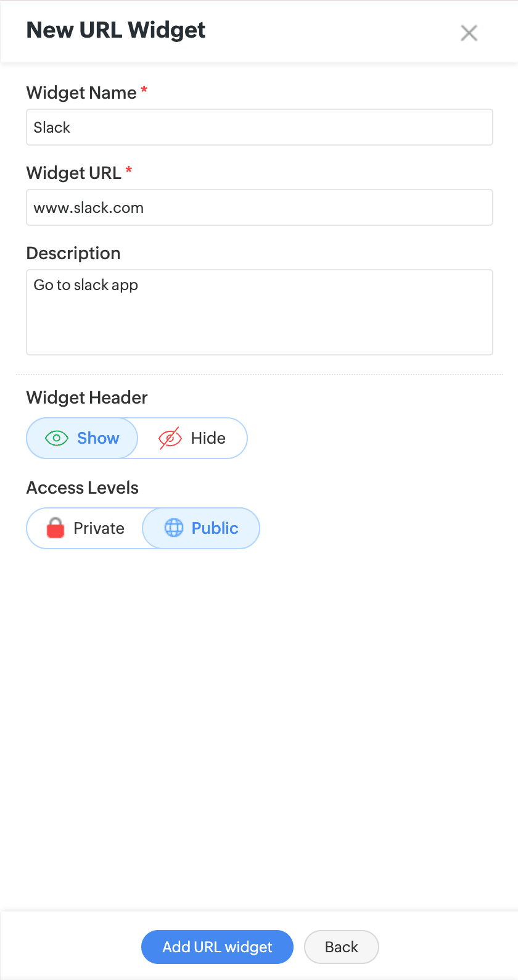Screen dimensions: 518x980
Task: Click the Description label text
Action: [73, 253]
